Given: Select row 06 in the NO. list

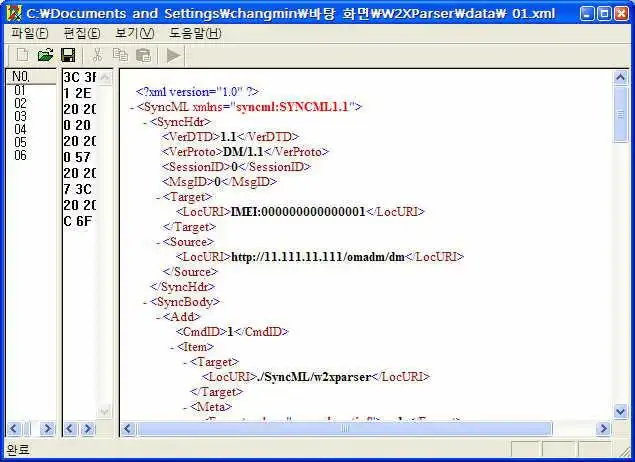Looking at the screenshot, I should 20,155.
